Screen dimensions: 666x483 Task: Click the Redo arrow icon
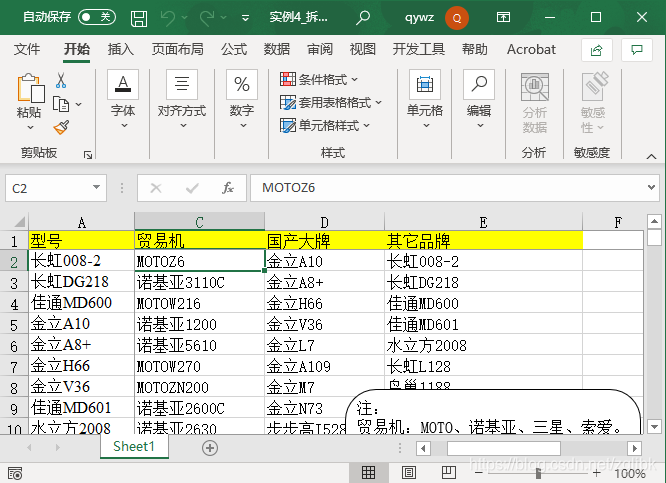click(x=207, y=18)
